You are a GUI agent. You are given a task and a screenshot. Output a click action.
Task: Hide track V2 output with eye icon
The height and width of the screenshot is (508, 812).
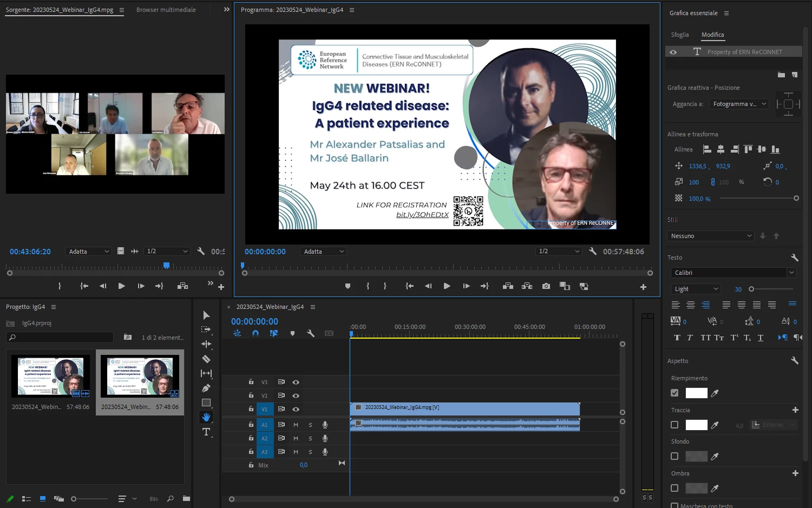click(x=296, y=395)
